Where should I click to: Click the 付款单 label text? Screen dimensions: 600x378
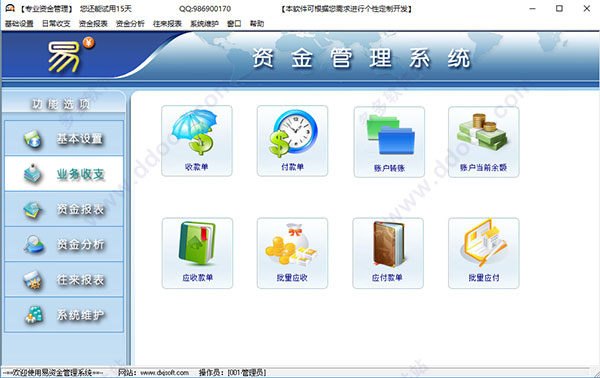click(x=292, y=167)
